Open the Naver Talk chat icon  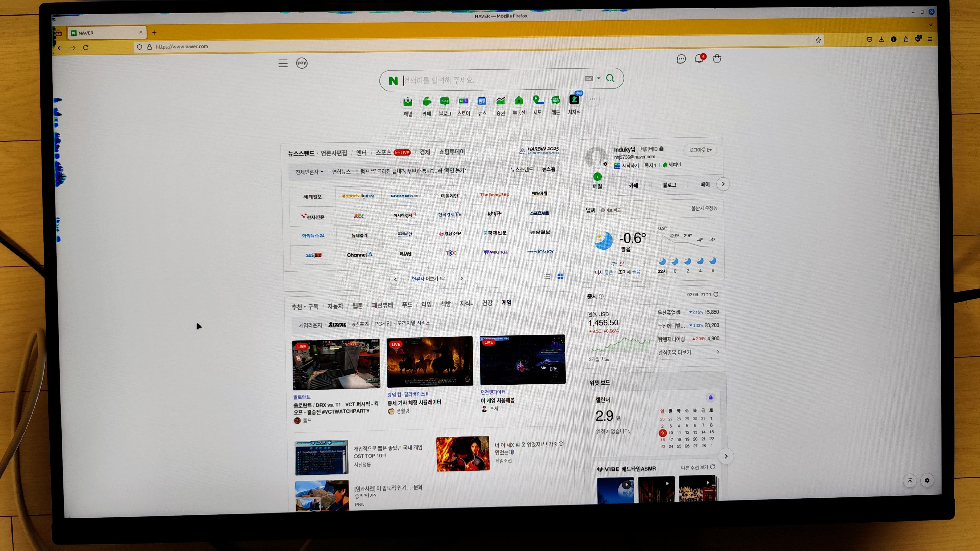tap(681, 59)
